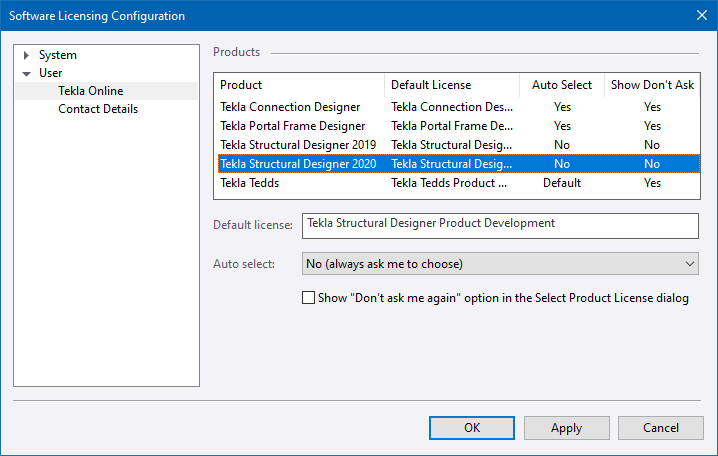The height and width of the screenshot is (456, 718).
Task: Collapse the User tree node arrow
Action: [x=27, y=74]
